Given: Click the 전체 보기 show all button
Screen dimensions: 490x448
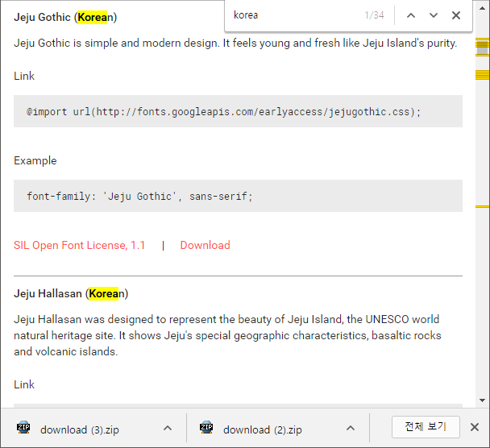Looking at the screenshot, I should pyautogui.click(x=426, y=427).
